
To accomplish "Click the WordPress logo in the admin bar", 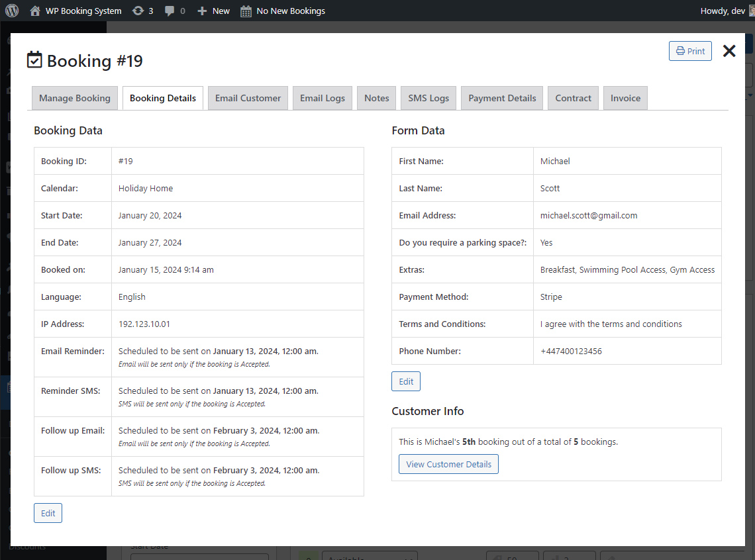I will tap(11, 10).
